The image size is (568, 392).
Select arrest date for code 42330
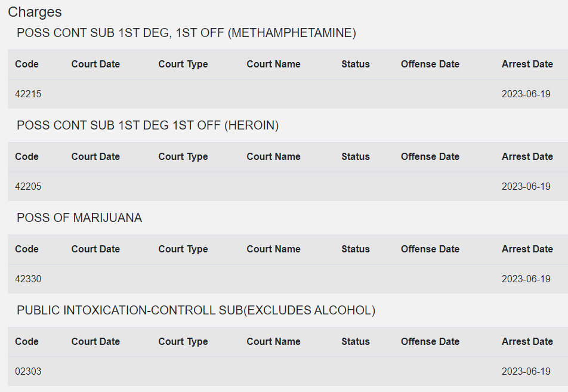526,279
